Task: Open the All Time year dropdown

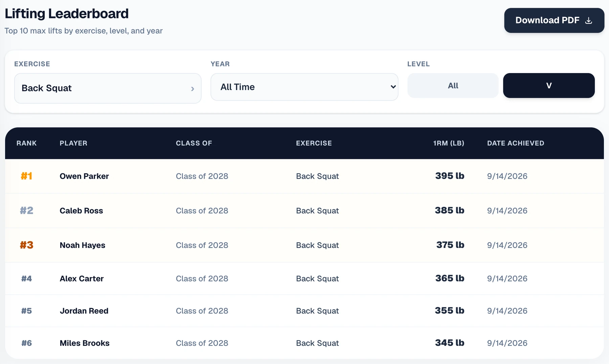Action: click(304, 87)
